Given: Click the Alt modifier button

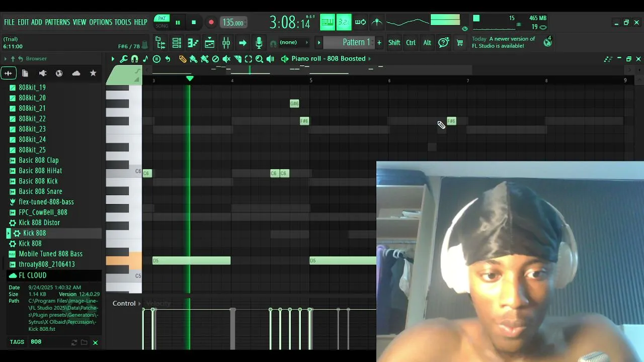Looking at the screenshot, I should click(x=427, y=43).
